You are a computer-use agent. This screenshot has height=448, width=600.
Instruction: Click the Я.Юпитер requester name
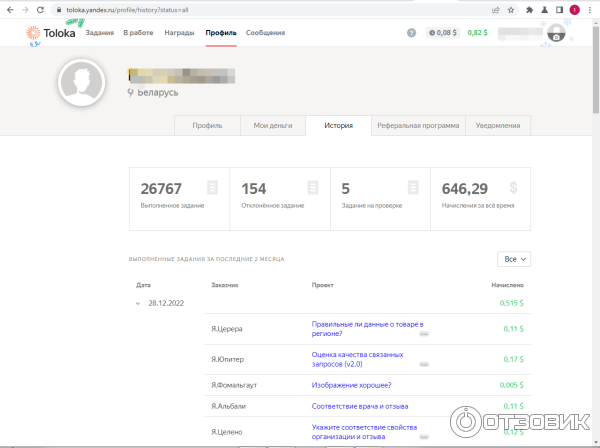(x=227, y=359)
